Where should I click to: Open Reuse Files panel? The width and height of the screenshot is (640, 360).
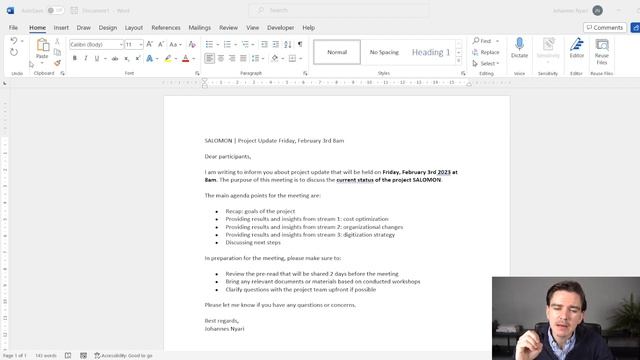(x=602, y=51)
